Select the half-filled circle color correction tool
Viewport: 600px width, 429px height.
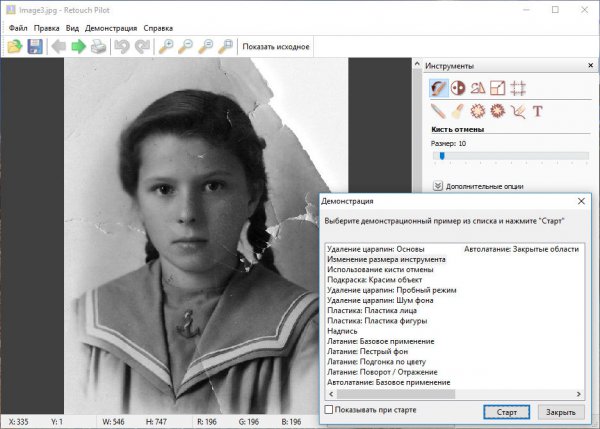[x=458, y=88]
